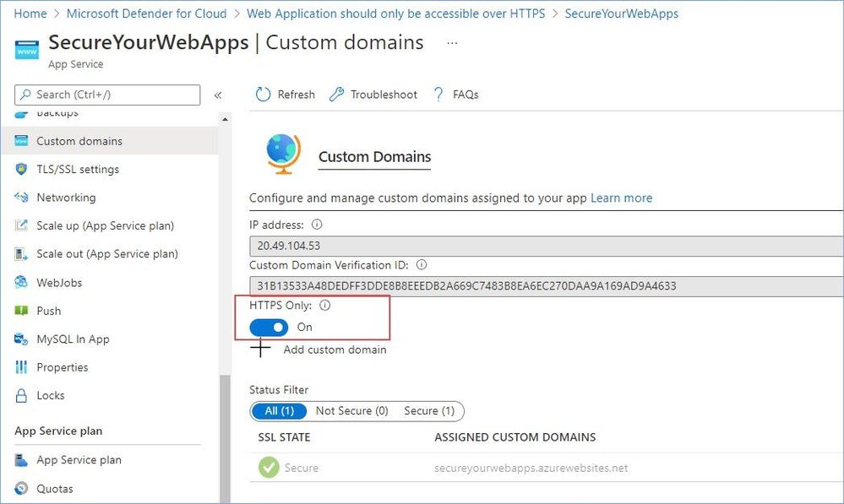
Task: Click the Scale out sidebar icon
Action: point(21,254)
